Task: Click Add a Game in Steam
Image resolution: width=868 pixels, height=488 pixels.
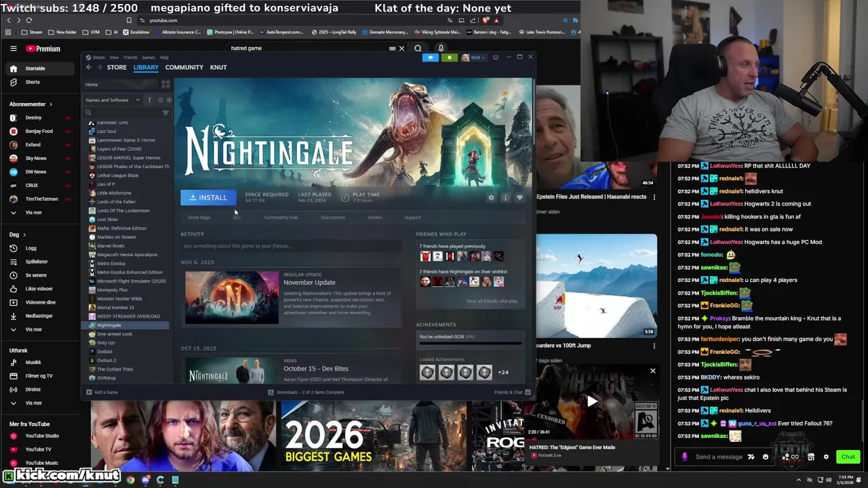Action: 102,392
